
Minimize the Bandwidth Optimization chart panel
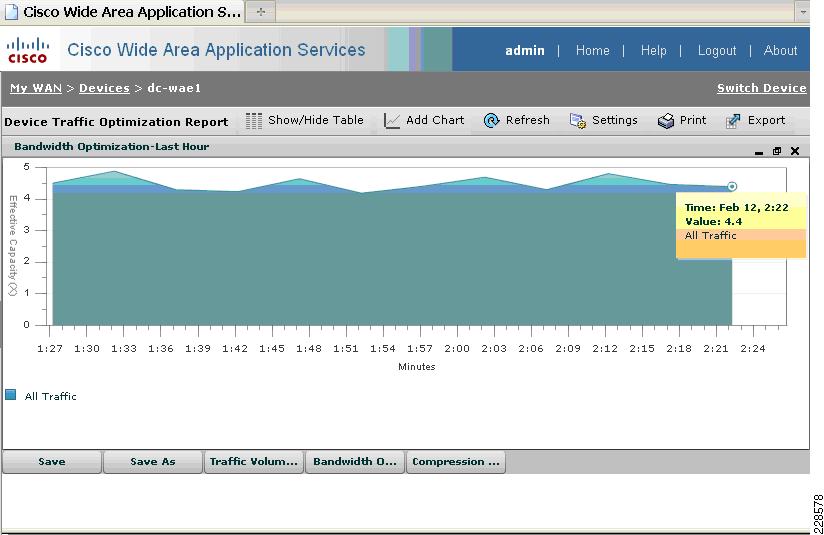(758, 152)
